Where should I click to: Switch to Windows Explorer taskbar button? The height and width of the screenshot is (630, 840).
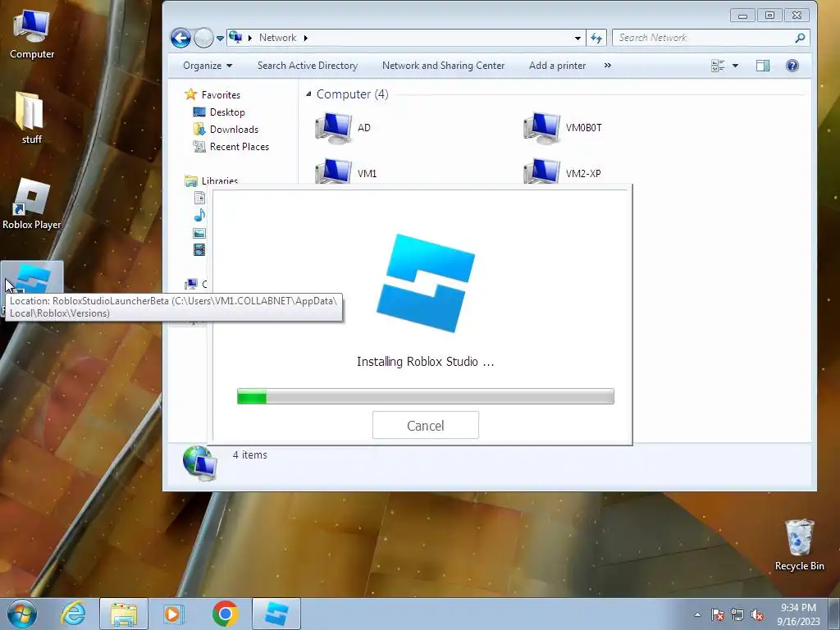123,614
